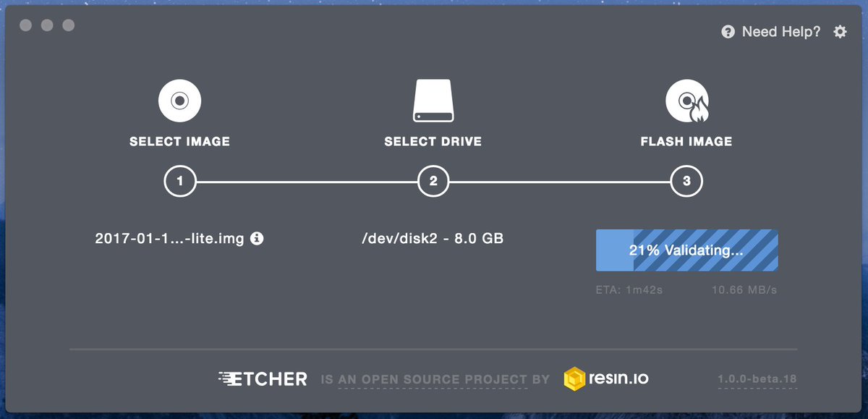
Task: Click the Select Image disc icon
Action: coord(179,100)
